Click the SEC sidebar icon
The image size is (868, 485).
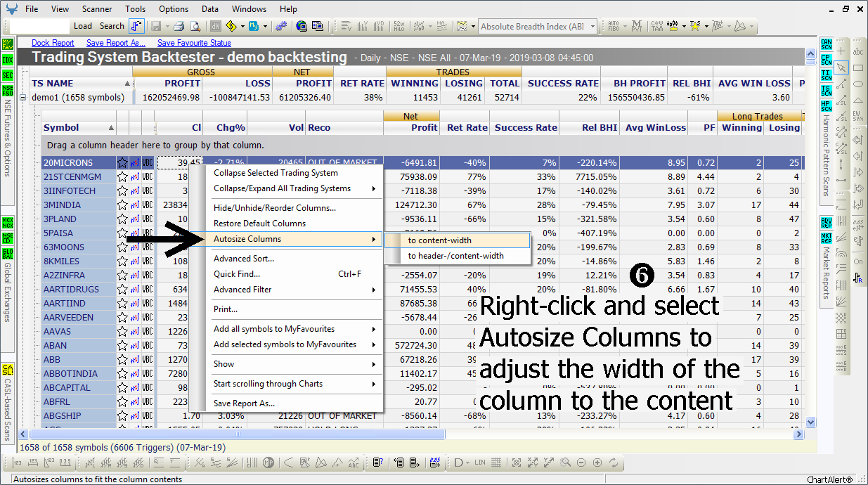pyautogui.click(x=8, y=75)
